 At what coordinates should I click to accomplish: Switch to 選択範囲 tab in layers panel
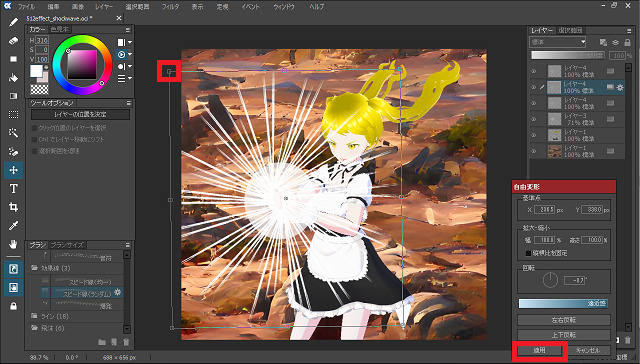[x=571, y=31]
